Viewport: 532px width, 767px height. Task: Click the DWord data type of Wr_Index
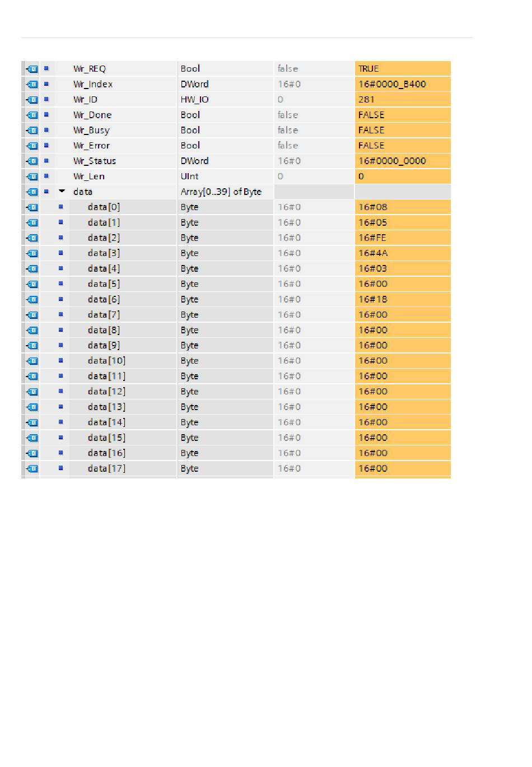coord(195,84)
